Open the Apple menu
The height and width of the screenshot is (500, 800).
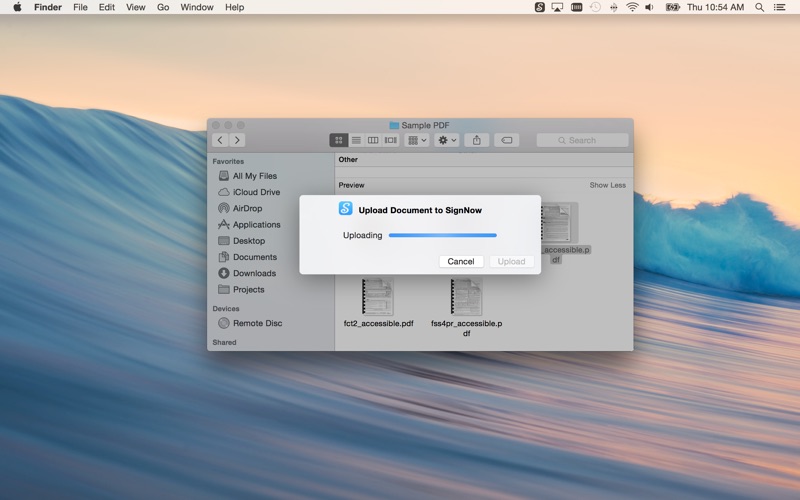point(17,7)
